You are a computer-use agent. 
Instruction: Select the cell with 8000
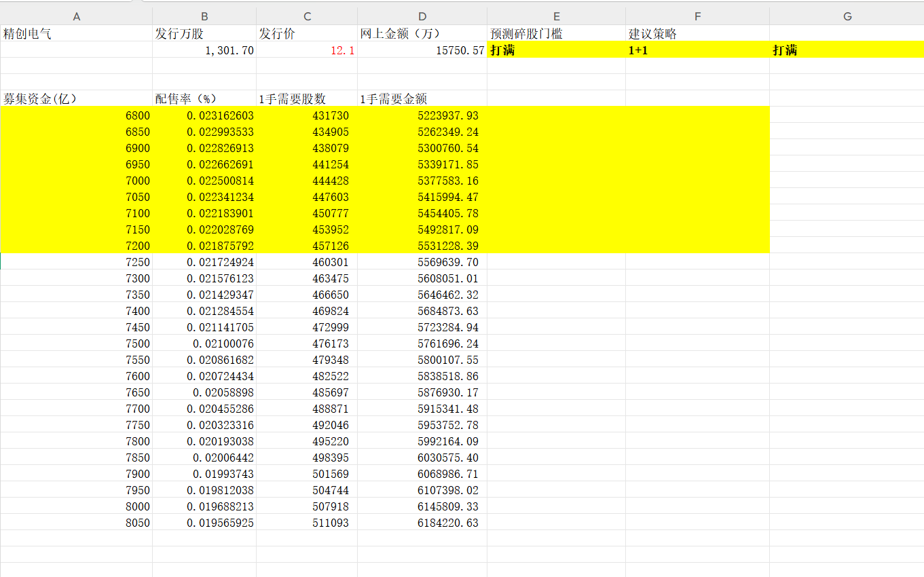pyautogui.click(x=76, y=506)
